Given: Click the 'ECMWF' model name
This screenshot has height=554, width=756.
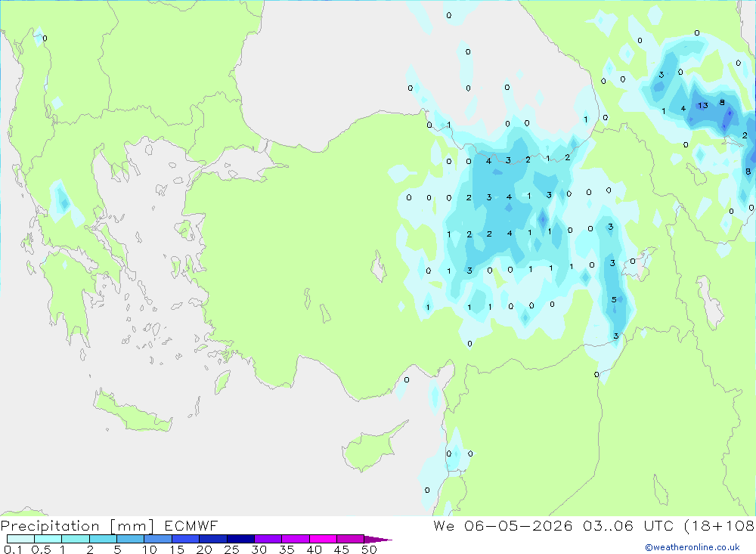Looking at the screenshot, I should pyautogui.click(x=191, y=526).
